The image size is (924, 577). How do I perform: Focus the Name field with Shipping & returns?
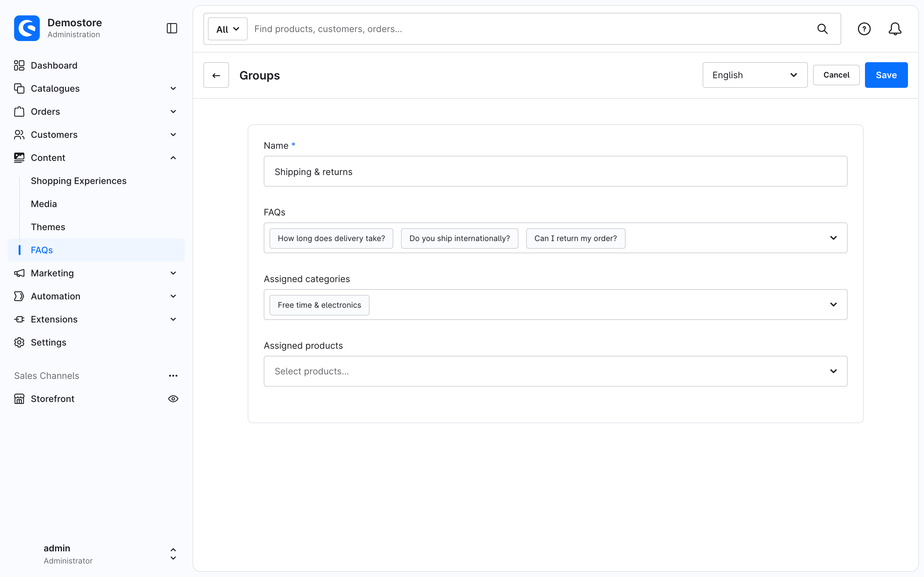(555, 171)
